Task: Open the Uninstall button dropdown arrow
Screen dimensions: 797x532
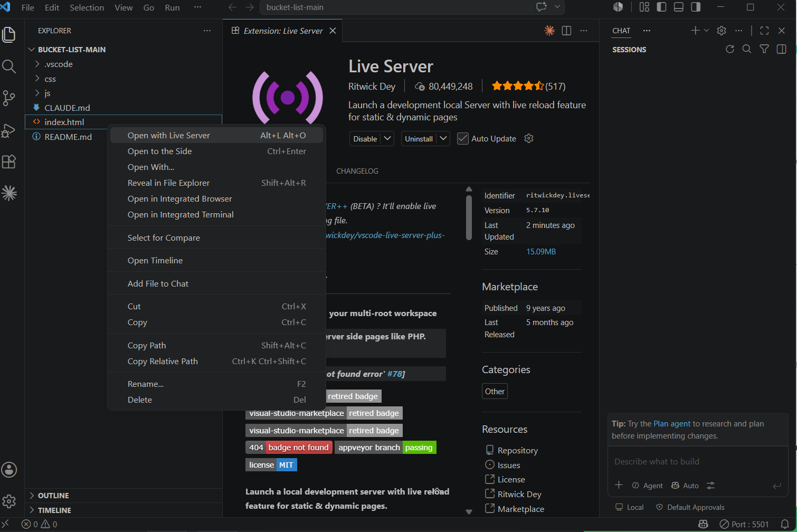Action: tap(443, 138)
